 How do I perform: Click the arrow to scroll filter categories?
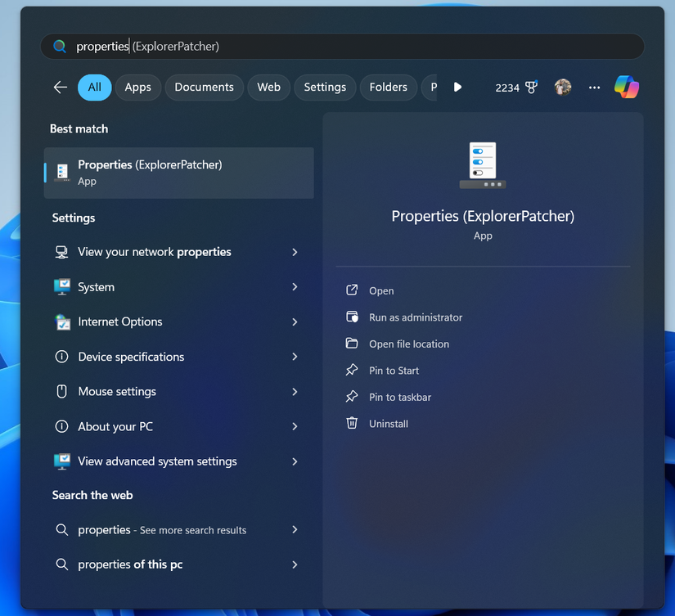(457, 87)
